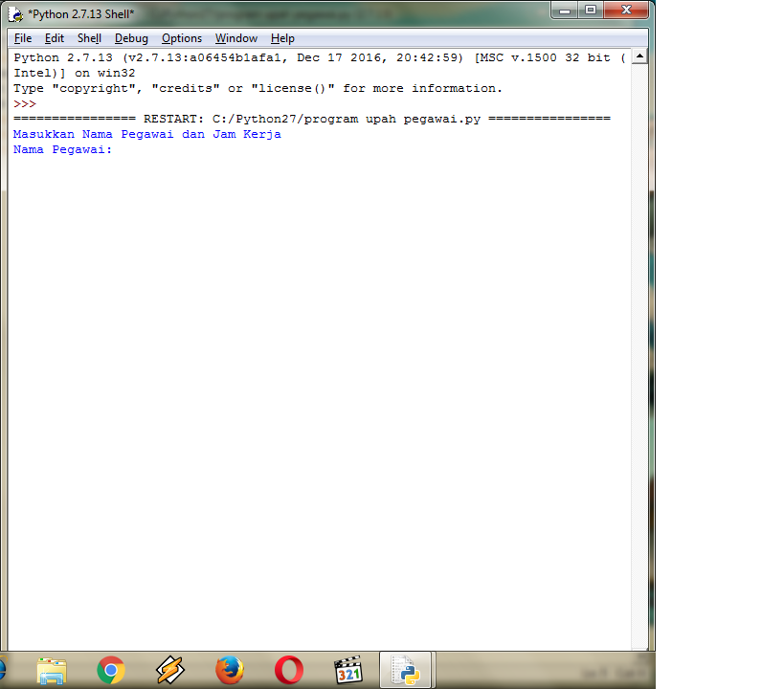784x689 pixels.
Task: Launch Google Chrome from the taskbar
Action: [111, 670]
